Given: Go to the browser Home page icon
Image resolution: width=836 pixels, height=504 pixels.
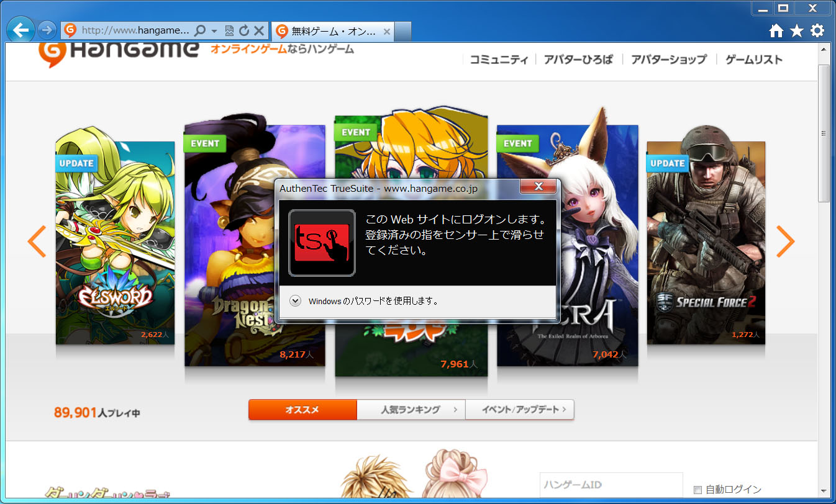Looking at the screenshot, I should coord(776,30).
